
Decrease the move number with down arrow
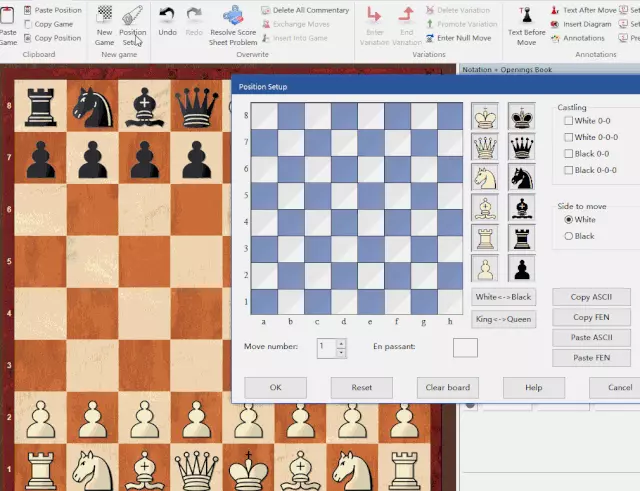(x=341, y=353)
